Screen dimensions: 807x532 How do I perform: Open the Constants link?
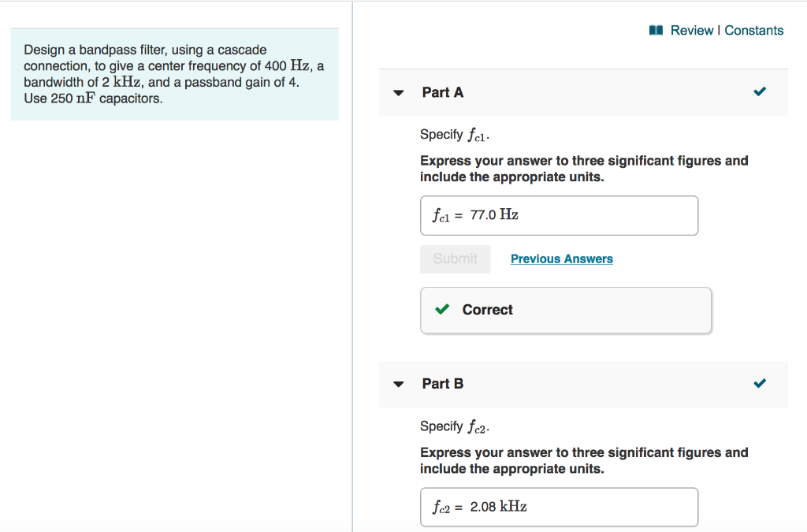754,31
